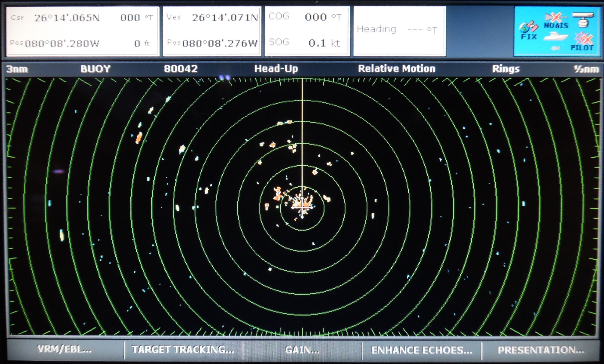Click the Heading data box
Viewport: 604px width, 364px height.
[x=399, y=31]
